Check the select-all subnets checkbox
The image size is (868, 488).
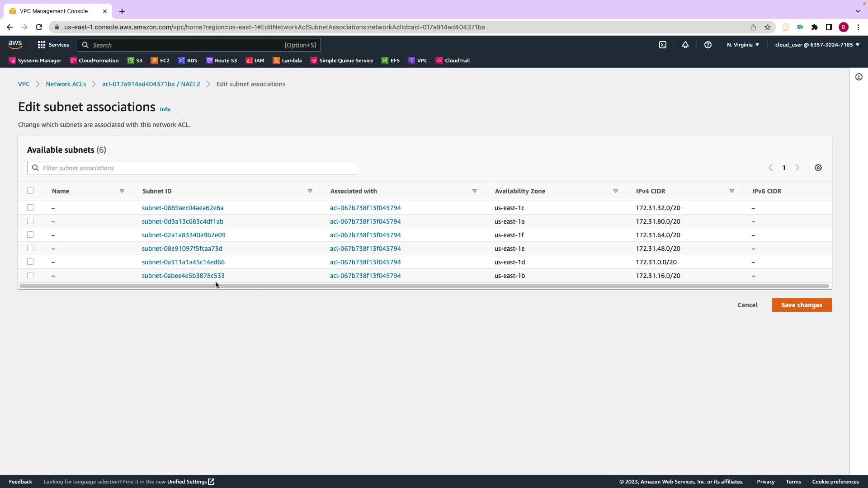pyautogui.click(x=30, y=191)
